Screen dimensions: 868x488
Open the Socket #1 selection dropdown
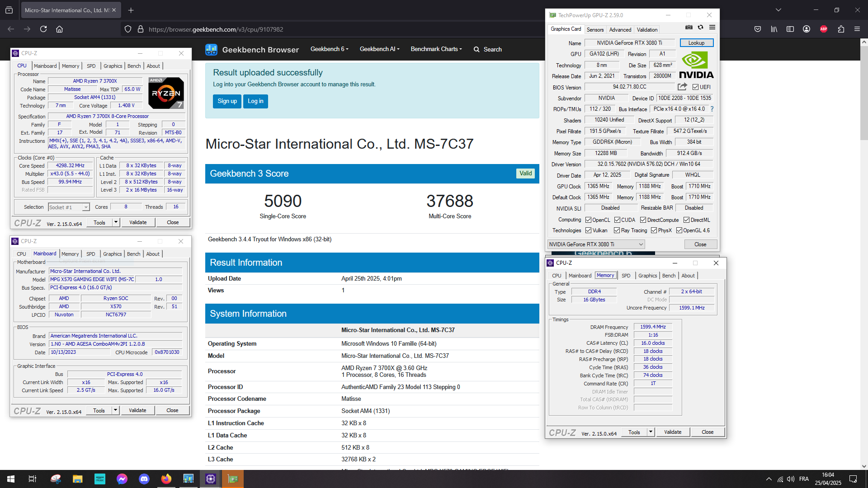pyautogui.click(x=69, y=207)
